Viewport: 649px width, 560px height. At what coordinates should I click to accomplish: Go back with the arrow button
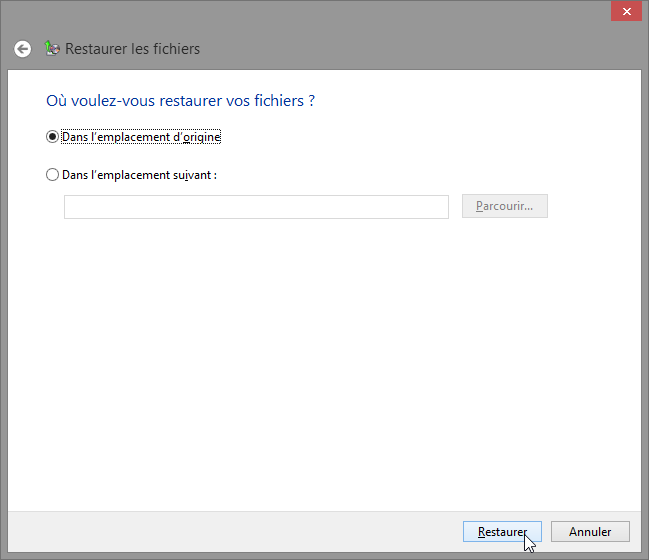[22, 49]
